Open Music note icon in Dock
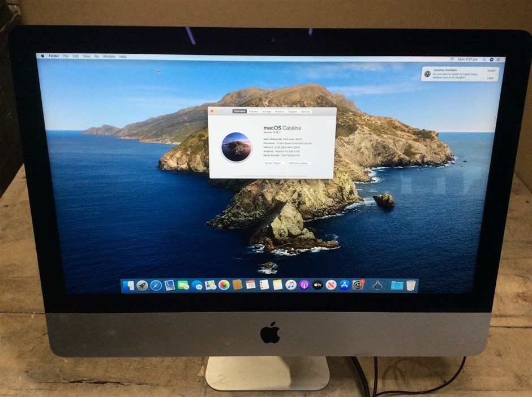This screenshot has height=397, width=532. coord(291,285)
